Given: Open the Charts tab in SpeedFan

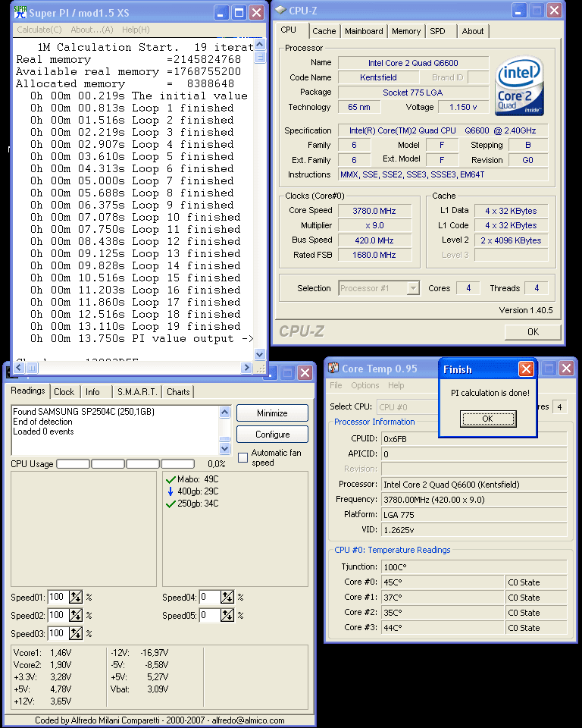Looking at the screenshot, I should pos(178,392).
